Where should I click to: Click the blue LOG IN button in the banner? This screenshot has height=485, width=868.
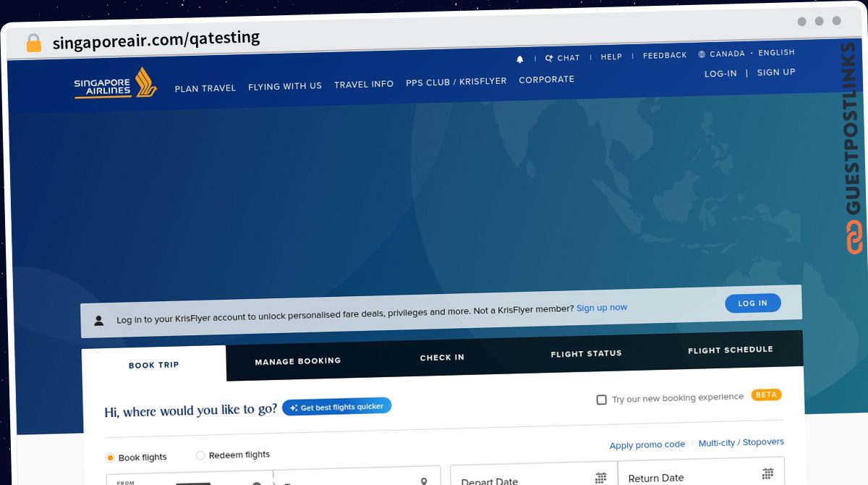tap(753, 303)
